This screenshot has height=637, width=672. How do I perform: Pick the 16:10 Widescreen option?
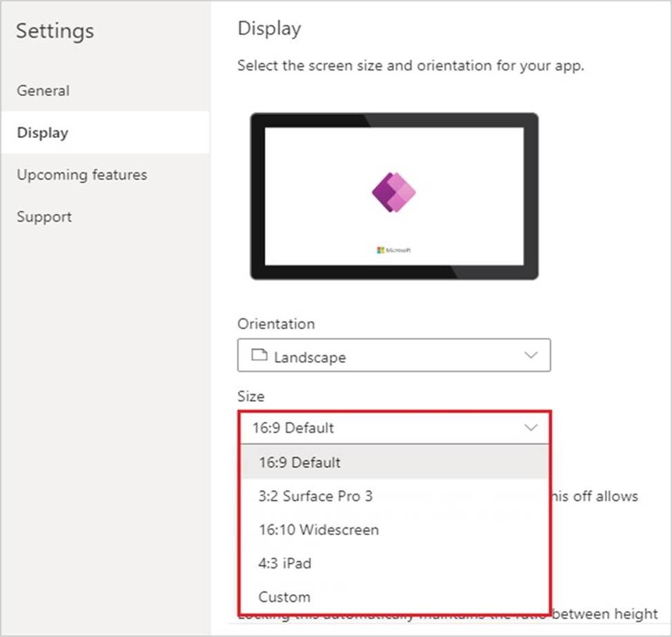[x=318, y=530]
